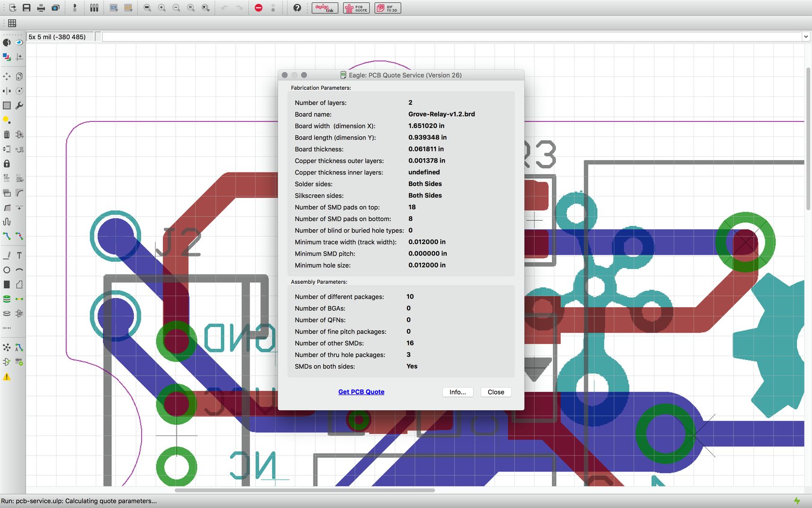812x508 pixels.
Task: Select the Group tool
Action: point(7,106)
